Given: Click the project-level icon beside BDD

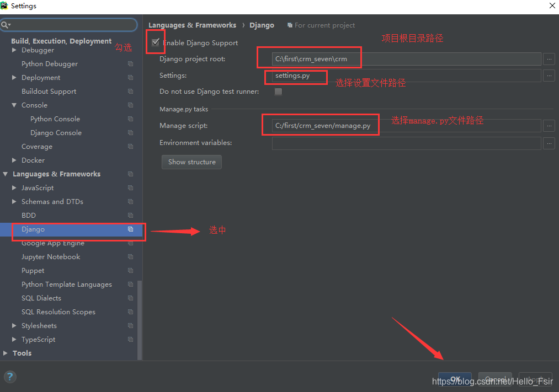Looking at the screenshot, I should [x=130, y=216].
